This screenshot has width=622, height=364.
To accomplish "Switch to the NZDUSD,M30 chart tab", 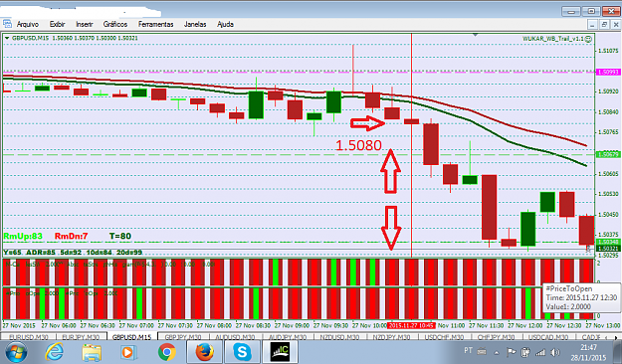I will (x=339, y=337).
